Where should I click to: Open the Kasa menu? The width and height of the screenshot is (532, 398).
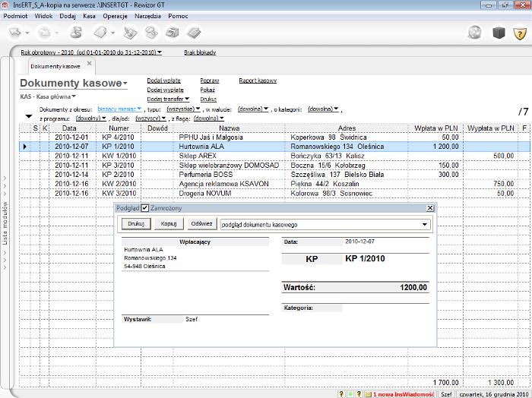89,16
